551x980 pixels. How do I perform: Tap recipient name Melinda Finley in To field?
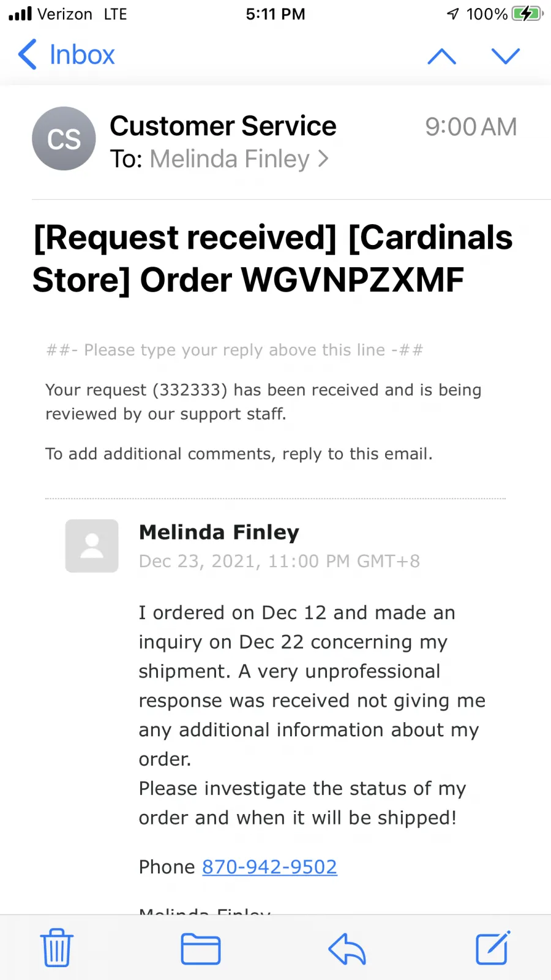click(x=230, y=159)
